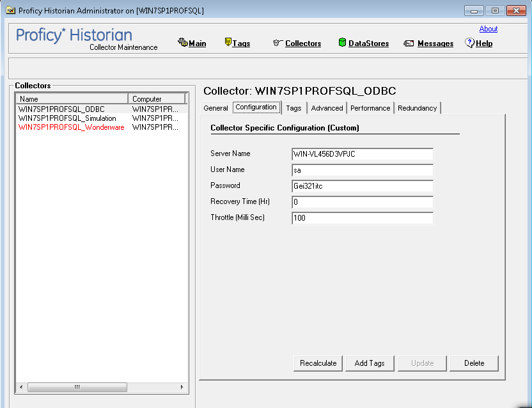Click the Recalculate button
Image resolution: width=532 pixels, height=408 pixels.
tap(318, 363)
